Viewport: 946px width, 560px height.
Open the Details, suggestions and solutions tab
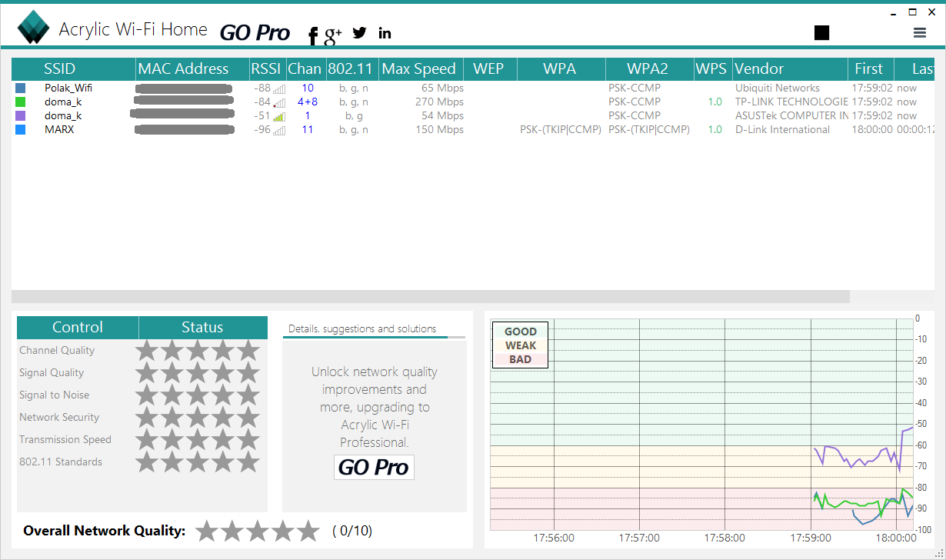tap(362, 328)
